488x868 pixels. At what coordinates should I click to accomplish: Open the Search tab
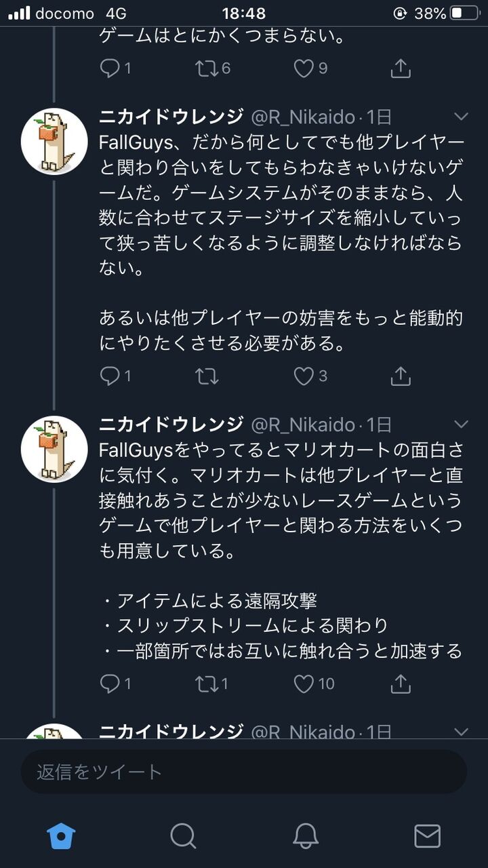(x=183, y=835)
